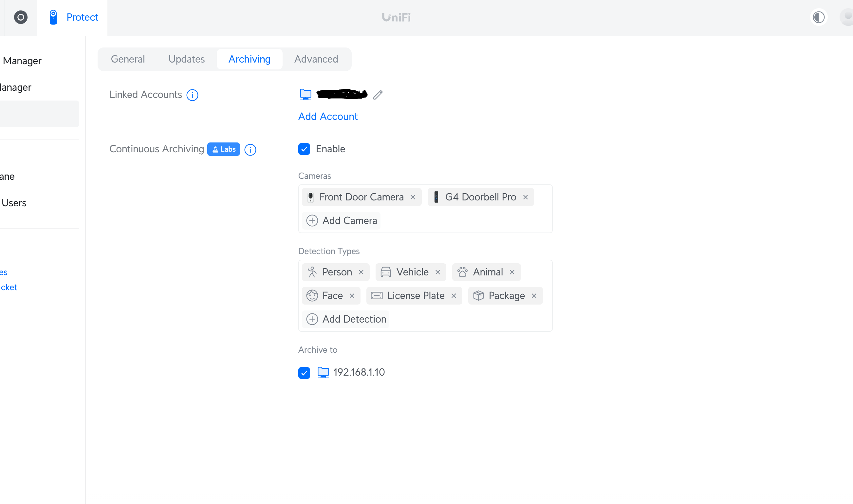Switch to the Advanced tab
The image size is (853, 504).
pyautogui.click(x=316, y=59)
